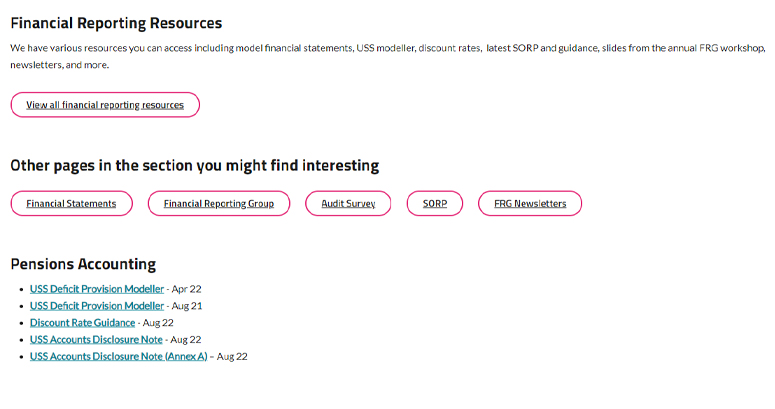Click the Financial Reporting Resources heading
This screenshot has height=409, width=775.
pos(116,23)
